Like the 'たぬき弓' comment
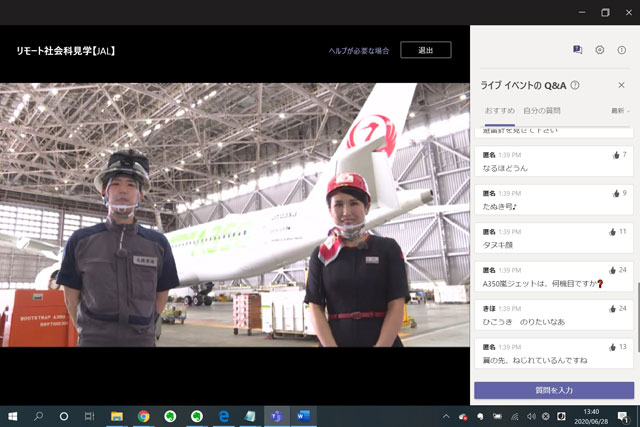This screenshot has height=427, width=640. pos(616,193)
